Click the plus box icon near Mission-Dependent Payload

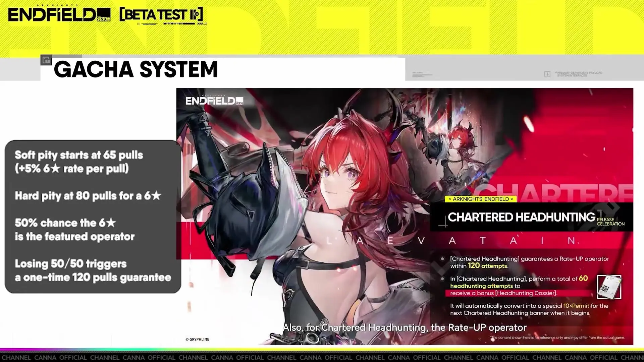(x=547, y=74)
